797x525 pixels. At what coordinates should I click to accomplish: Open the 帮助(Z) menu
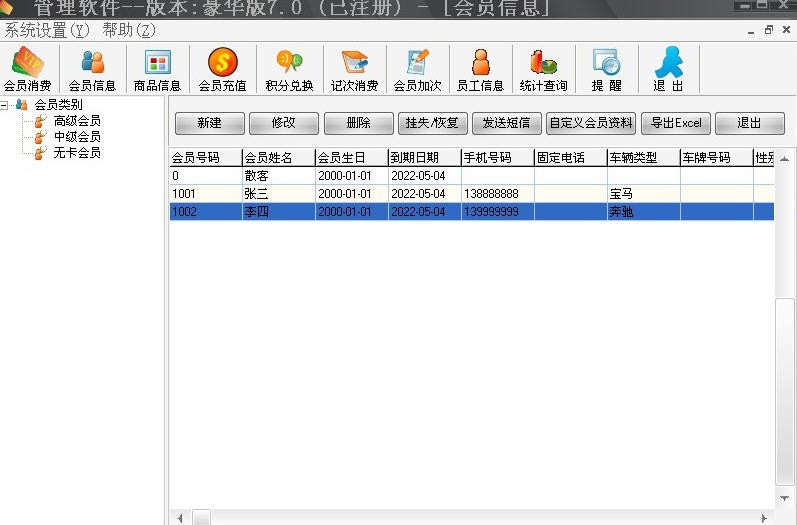coord(129,30)
